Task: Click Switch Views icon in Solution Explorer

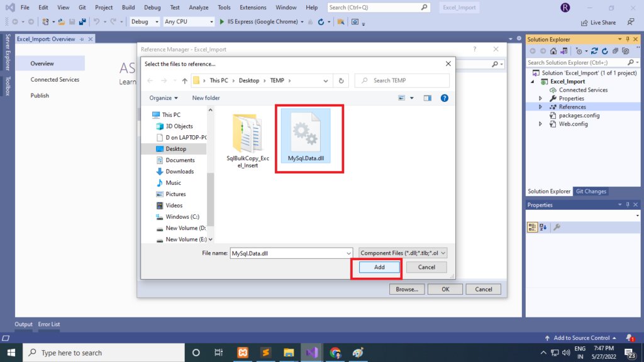Action: coord(564,52)
